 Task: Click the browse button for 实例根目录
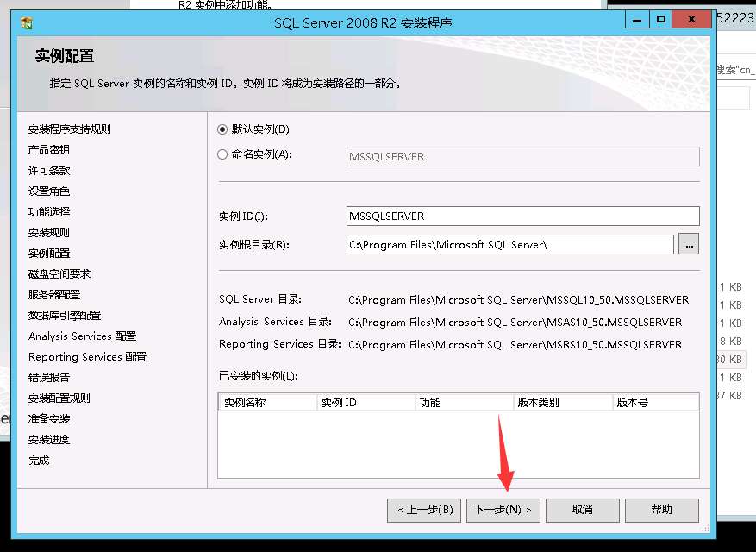tap(690, 244)
